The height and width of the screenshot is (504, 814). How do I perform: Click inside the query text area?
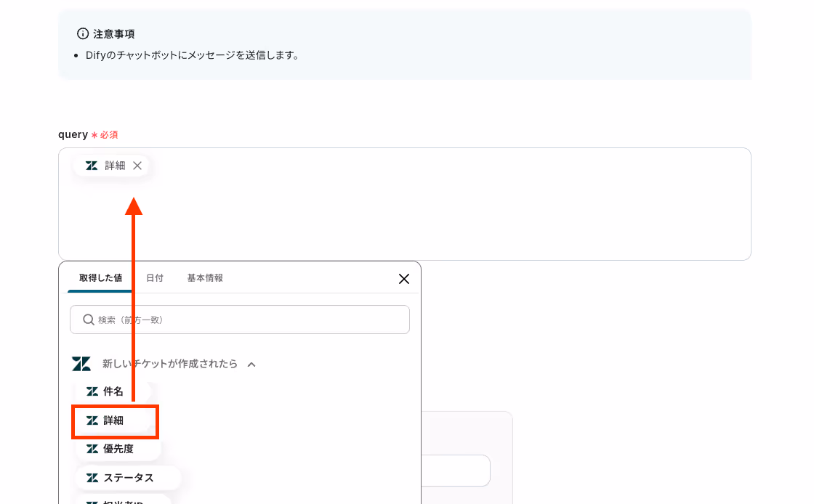point(404,204)
